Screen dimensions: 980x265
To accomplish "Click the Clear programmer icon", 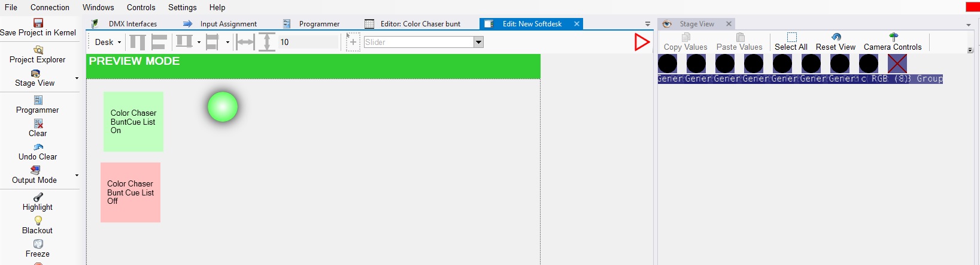I will tap(38, 124).
